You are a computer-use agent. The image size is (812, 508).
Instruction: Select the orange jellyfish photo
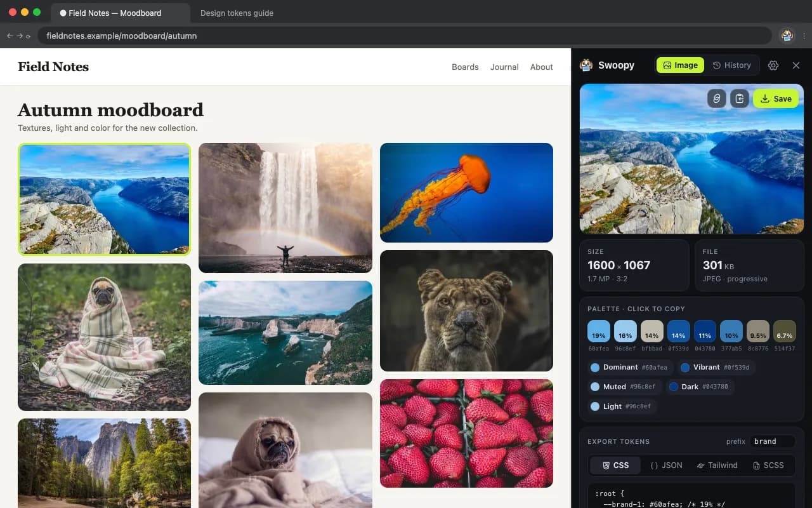(x=466, y=192)
